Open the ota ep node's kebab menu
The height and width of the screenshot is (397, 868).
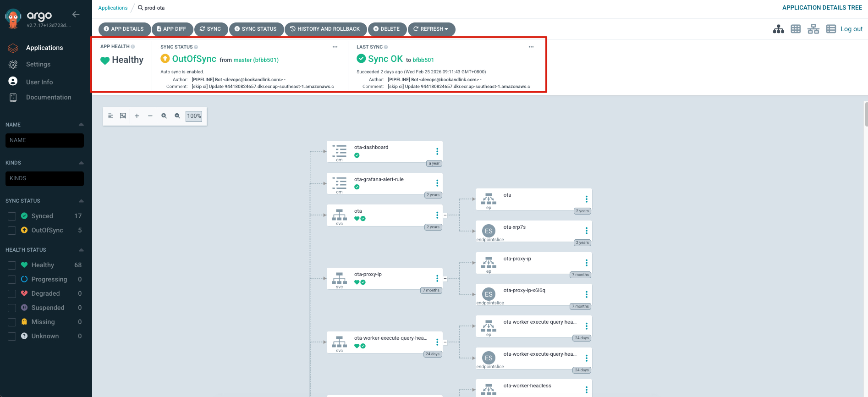click(586, 199)
